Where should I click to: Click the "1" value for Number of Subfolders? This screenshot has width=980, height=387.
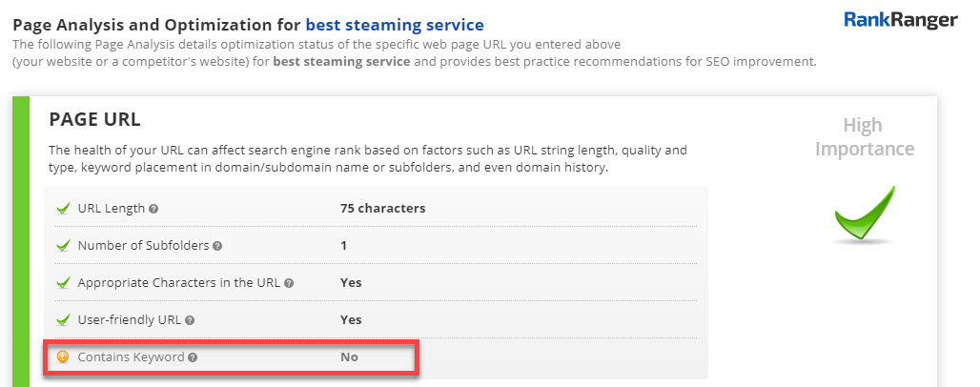[x=343, y=246]
